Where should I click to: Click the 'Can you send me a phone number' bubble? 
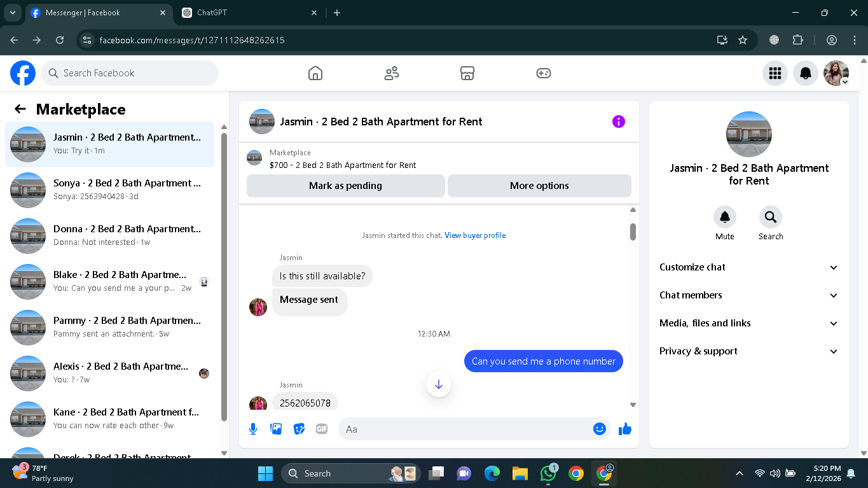pos(544,361)
